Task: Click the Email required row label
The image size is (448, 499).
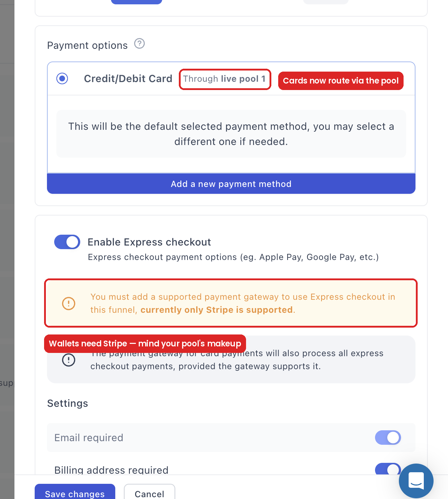Action: click(89, 438)
